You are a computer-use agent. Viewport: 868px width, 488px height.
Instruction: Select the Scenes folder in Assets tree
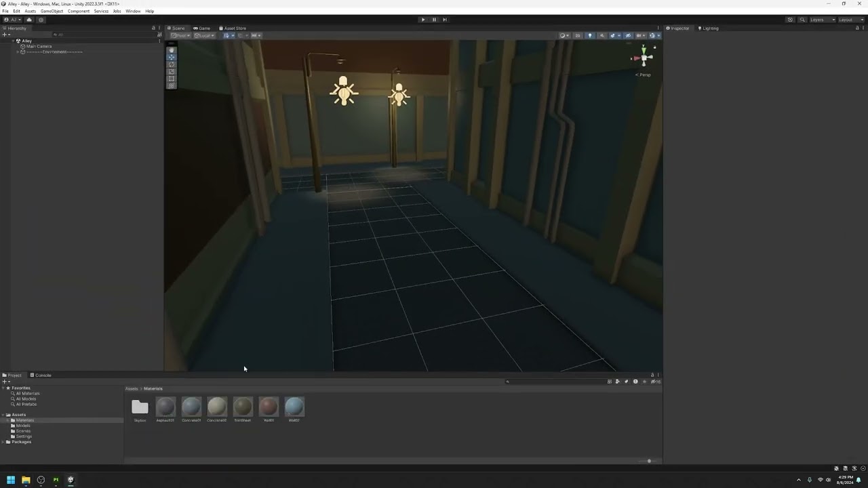23,431
